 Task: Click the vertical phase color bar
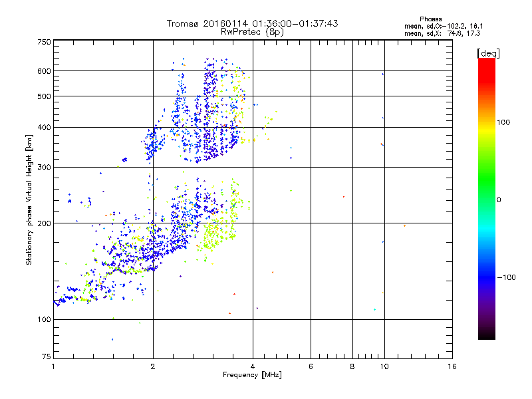(487, 198)
